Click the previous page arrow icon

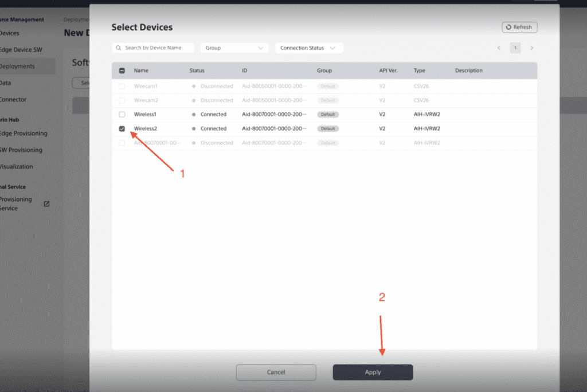[499, 48]
